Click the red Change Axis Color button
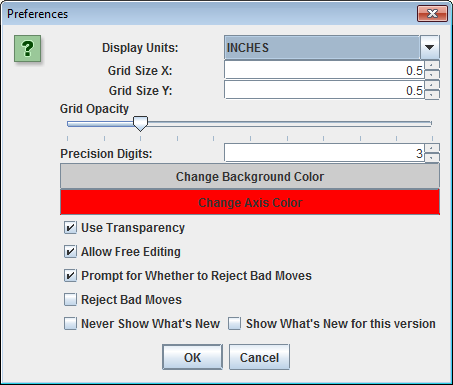This screenshot has width=453, height=385. pyautogui.click(x=250, y=202)
